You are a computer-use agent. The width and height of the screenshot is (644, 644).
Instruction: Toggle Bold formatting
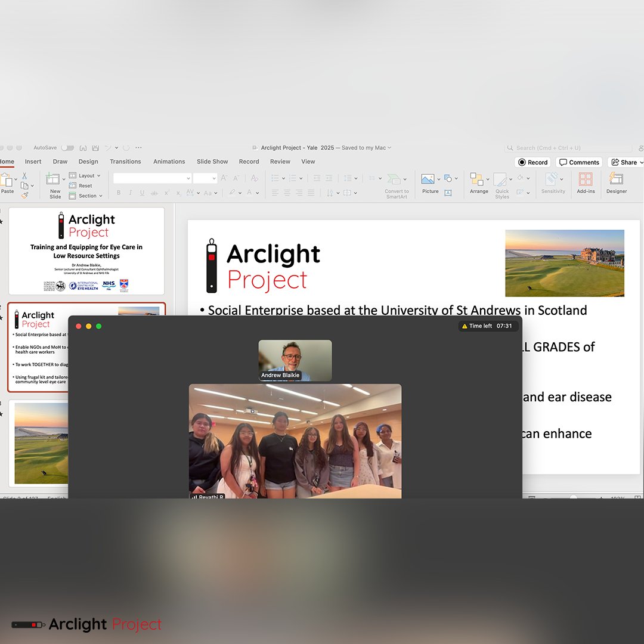(119, 193)
